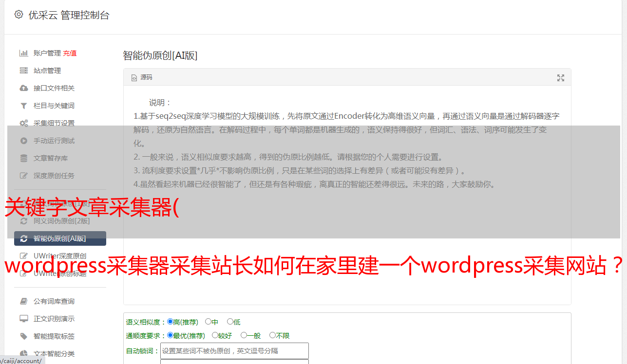Click the refresh icon on 智能伪原创[AI版]
This screenshot has width=627, height=364.
click(x=23, y=238)
